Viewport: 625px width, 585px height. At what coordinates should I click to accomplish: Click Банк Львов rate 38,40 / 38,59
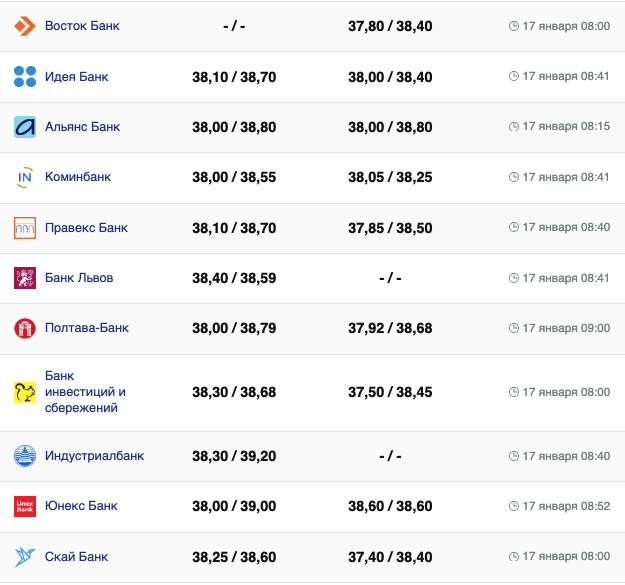click(234, 278)
